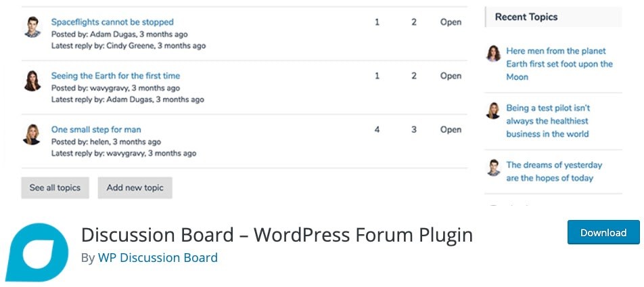Viewport: 644px width, 287px height.
Task: Click the blue Download button
Action: [x=603, y=232]
